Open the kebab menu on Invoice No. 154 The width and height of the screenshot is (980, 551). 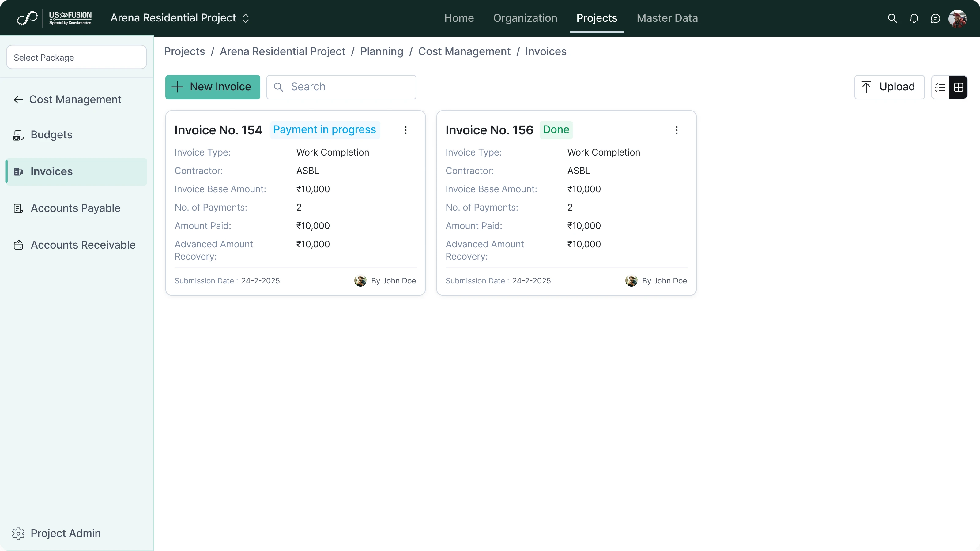[x=405, y=130]
